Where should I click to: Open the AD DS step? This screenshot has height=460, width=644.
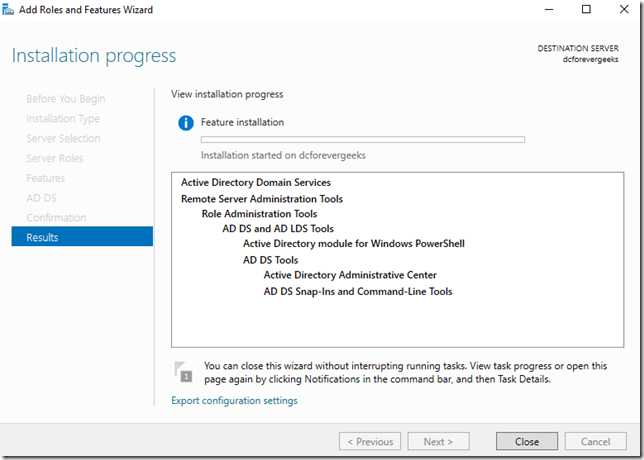pos(41,198)
